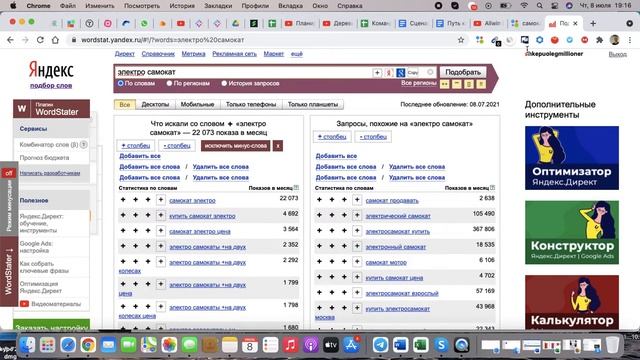Click the question mark next to Комбинатор слов
The width and height of the screenshot is (640, 360).
tap(84, 144)
